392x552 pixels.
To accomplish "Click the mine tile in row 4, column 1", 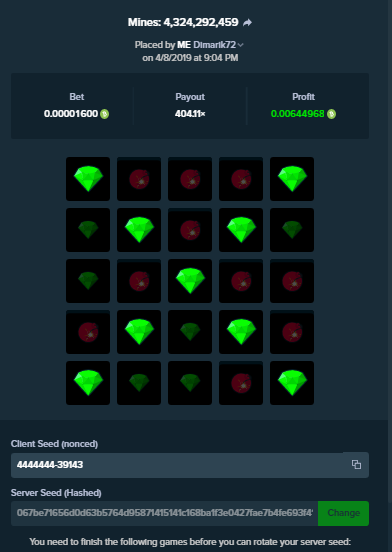I will tap(88, 332).
